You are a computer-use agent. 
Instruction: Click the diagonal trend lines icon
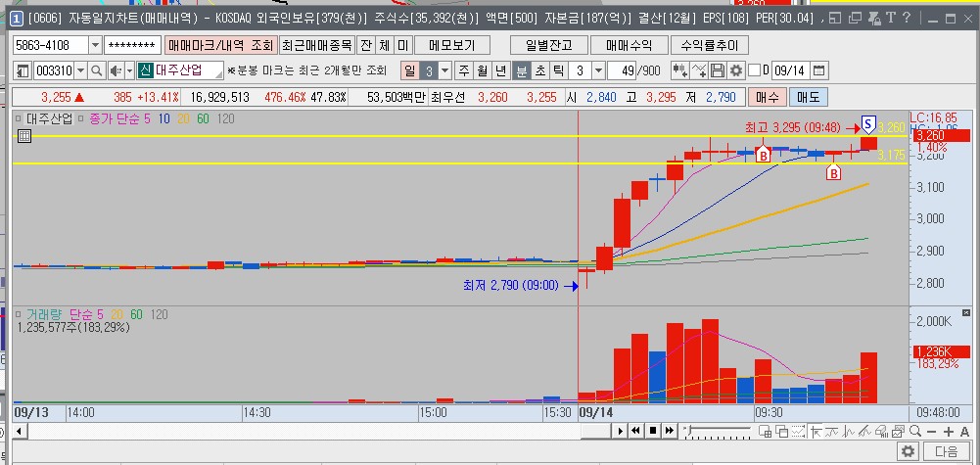click(865, 431)
